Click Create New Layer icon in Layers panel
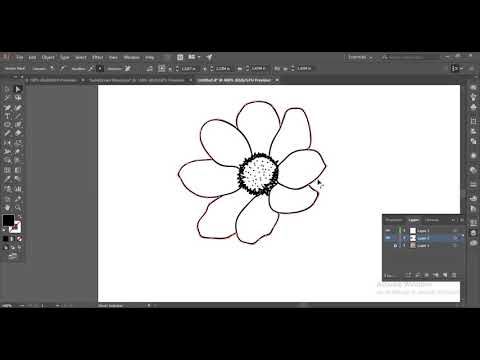480x360 pixels. point(445,275)
